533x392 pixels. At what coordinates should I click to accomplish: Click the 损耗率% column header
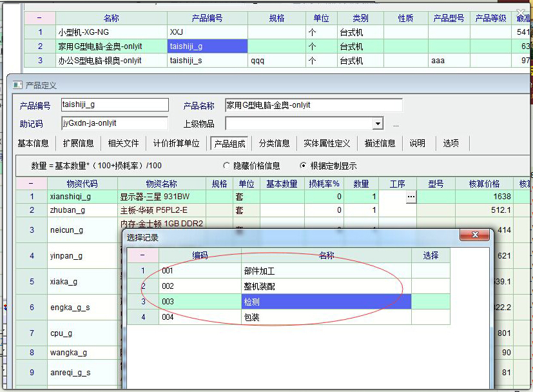pos(325,184)
